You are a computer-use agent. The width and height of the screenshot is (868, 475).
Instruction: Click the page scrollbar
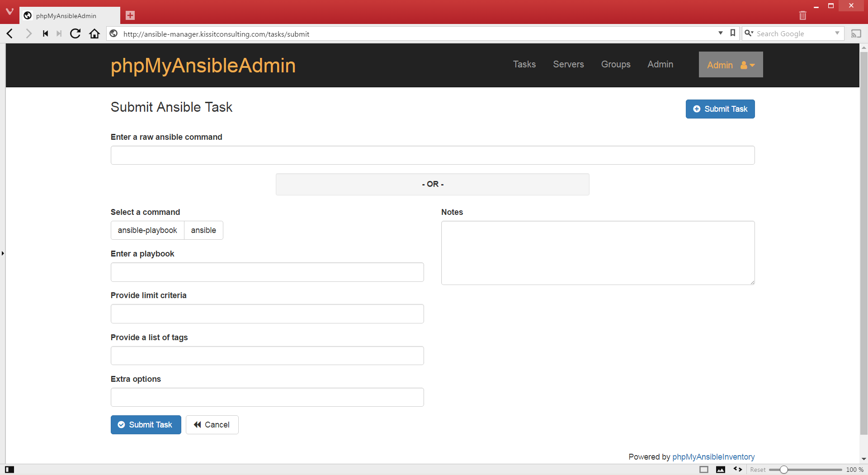point(863,244)
